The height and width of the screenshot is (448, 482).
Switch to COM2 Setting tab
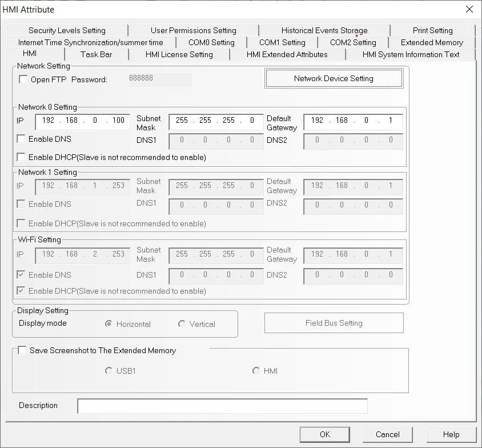click(x=353, y=42)
